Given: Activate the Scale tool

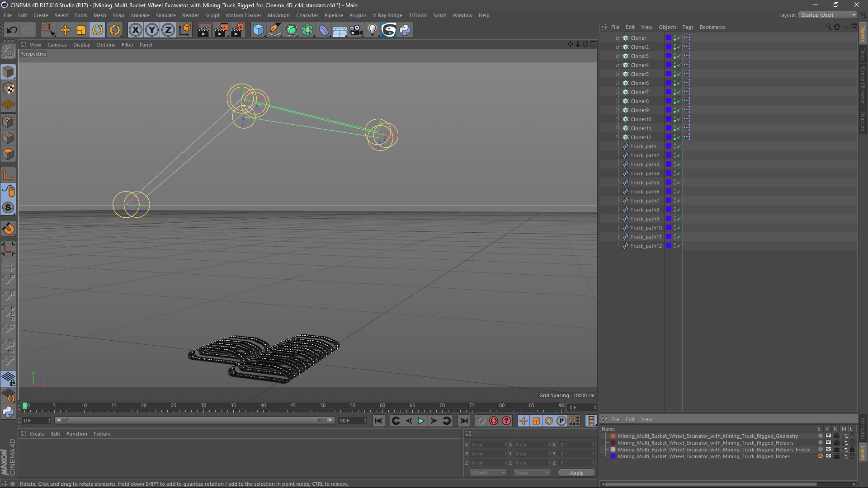Looking at the screenshot, I should 81,30.
